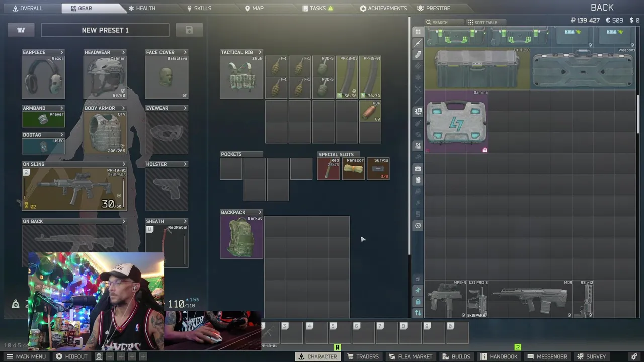
Task: Select the Paracord in special slots
Action: point(353,168)
